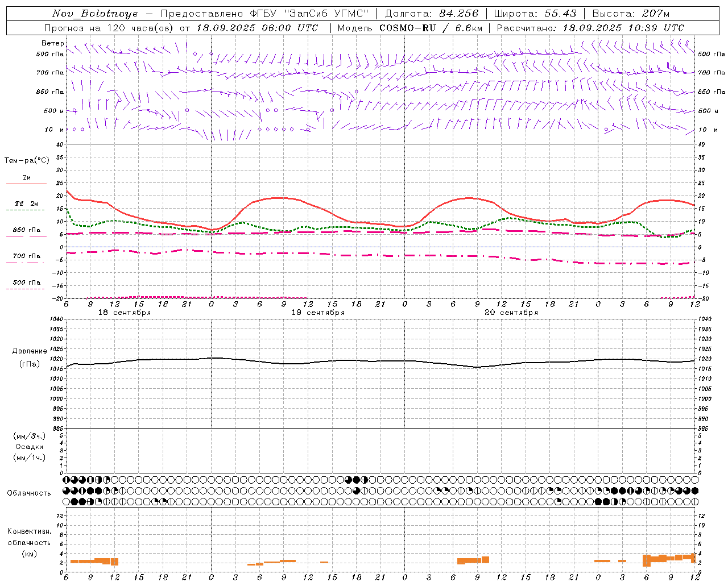This screenshot has height=582, width=728.
Task: Click the Тем-ра(°C) panel label
Action: pos(27,161)
